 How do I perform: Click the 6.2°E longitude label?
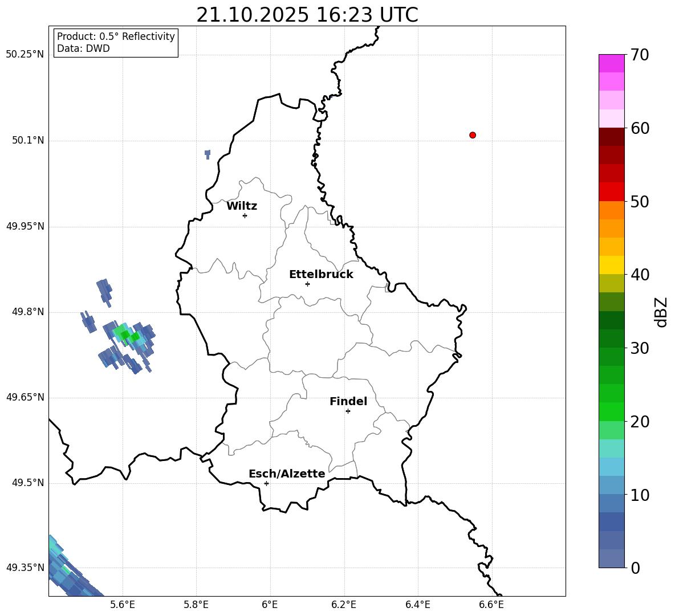344,605
